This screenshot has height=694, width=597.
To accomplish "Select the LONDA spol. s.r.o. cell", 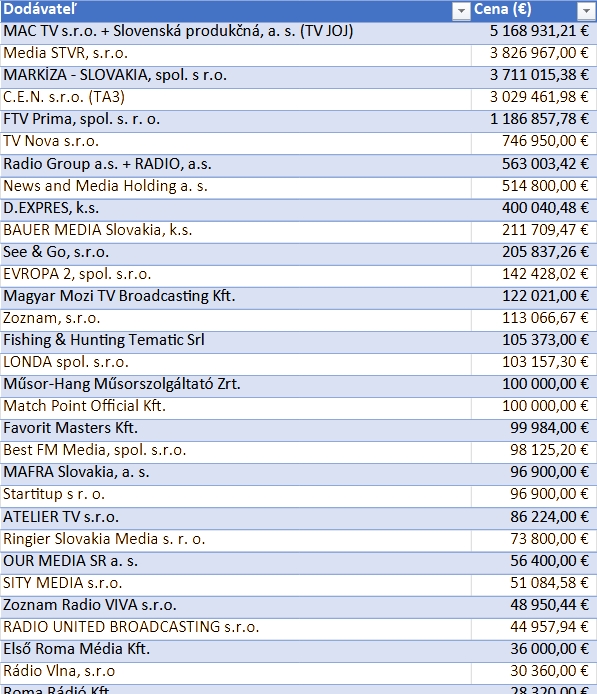I will pyautogui.click(x=236, y=364).
